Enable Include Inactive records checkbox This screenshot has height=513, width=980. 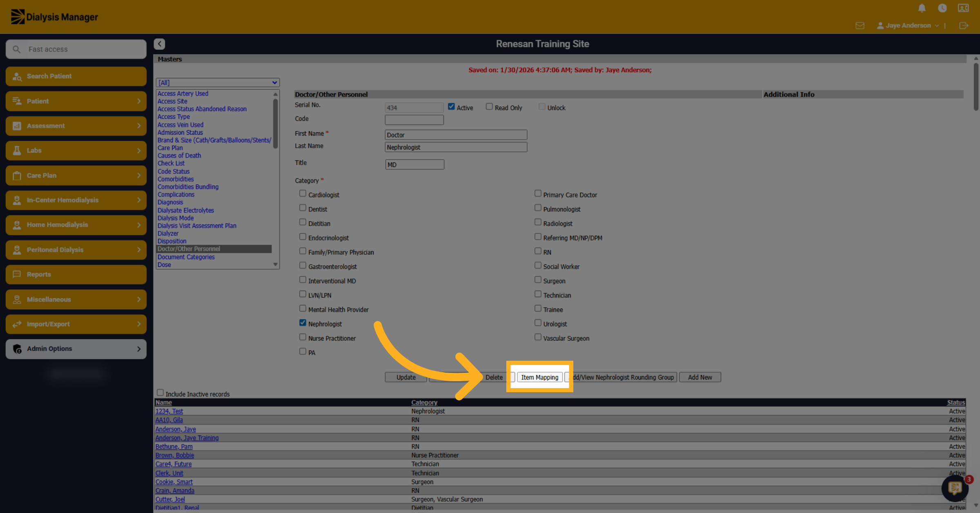pos(160,393)
